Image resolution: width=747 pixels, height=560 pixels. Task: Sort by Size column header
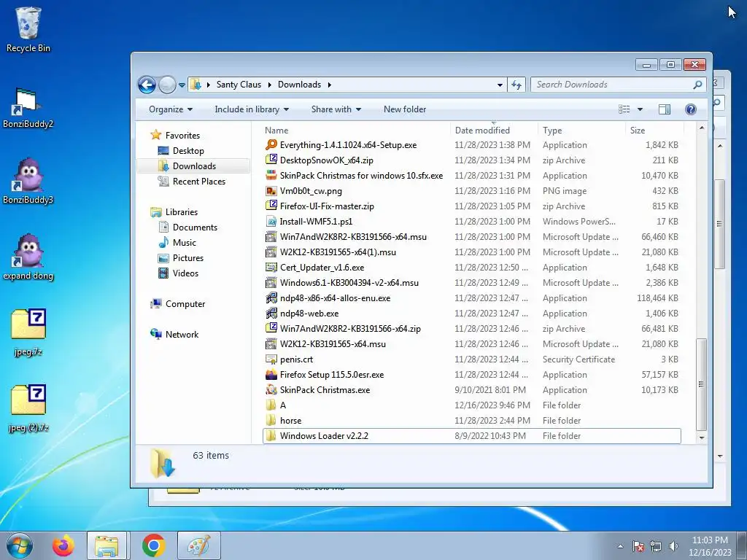[x=654, y=130]
